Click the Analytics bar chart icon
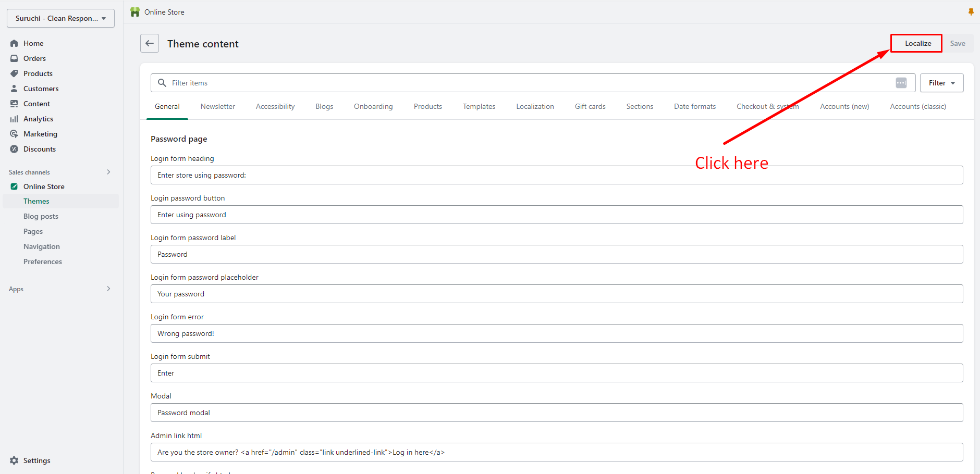This screenshot has width=980, height=474. point(14,119)
